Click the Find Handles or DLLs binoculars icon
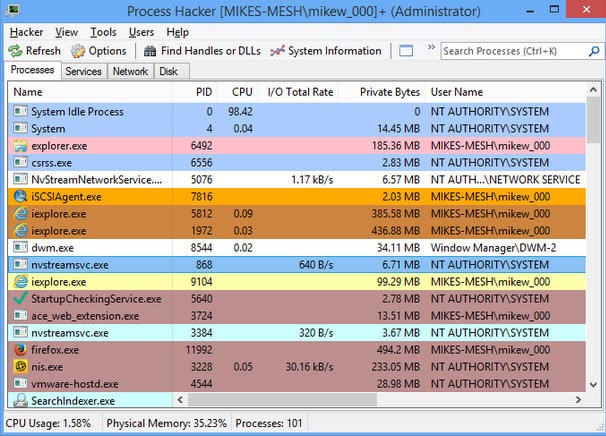Screen dimensions: 606x436 coord(150,51)
